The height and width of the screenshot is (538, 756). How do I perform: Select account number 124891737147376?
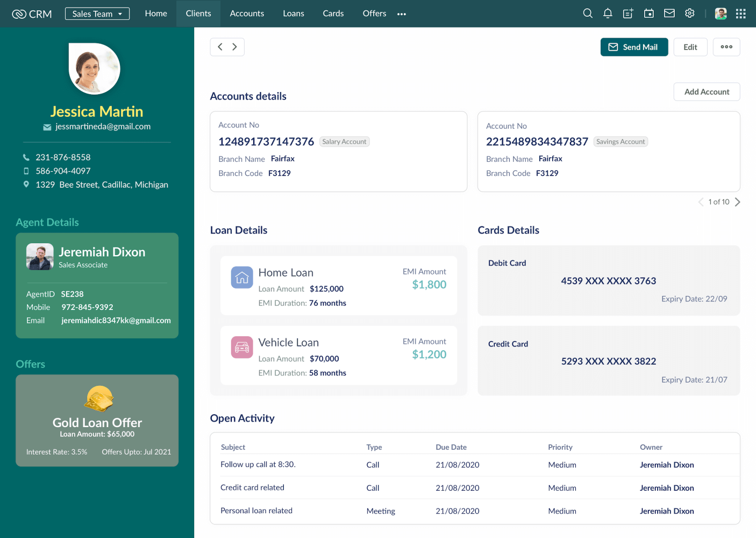[266, 141]
